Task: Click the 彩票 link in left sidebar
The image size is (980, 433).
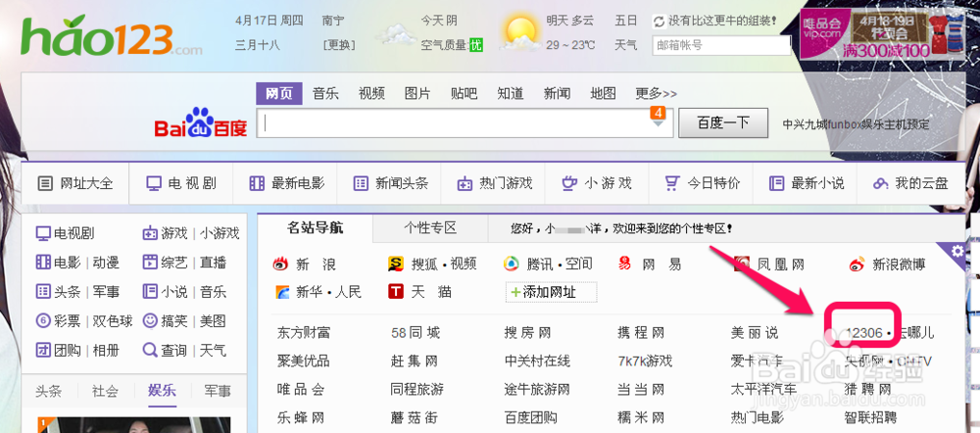Action: tap(67, 321)
